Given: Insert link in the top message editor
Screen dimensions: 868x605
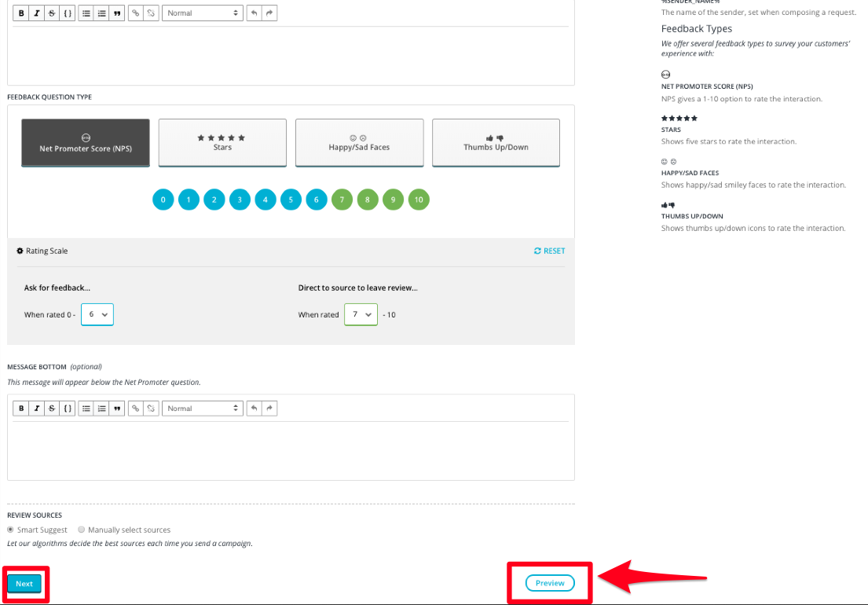Looking at the screenshot, I should 136,13.
